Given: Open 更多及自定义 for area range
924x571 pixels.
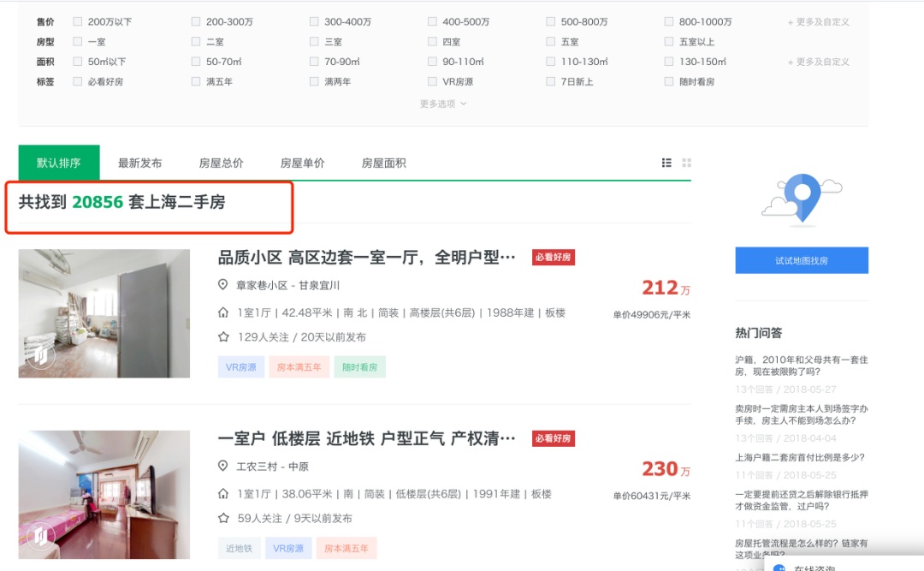Looking at the screenshot, I should tap(818, 62).
